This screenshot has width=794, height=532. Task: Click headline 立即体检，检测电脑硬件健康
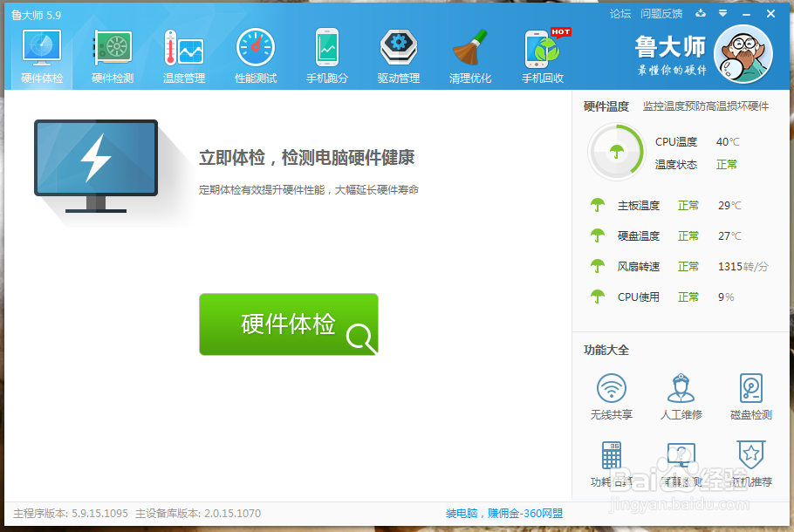tap(306, 158)
